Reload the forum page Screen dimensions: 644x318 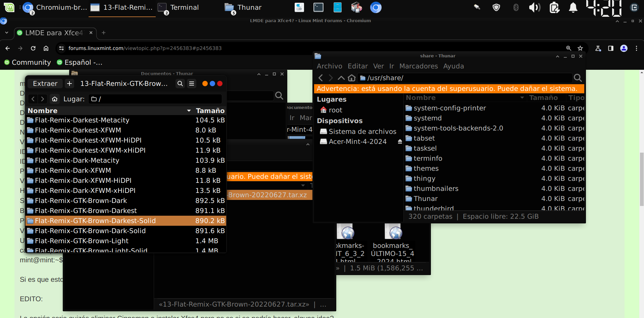point(33,48)
